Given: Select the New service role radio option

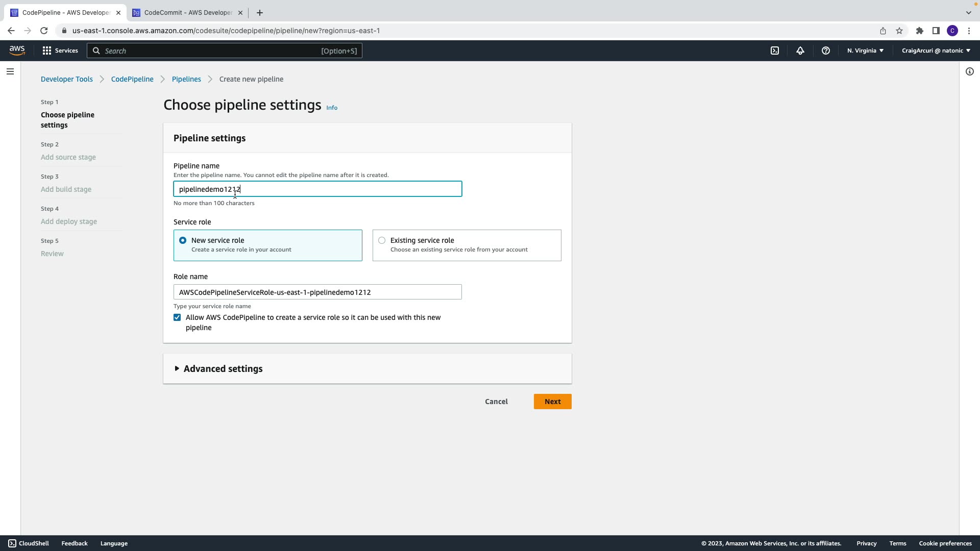Looking at the screenshot, I should (x=183, y=240).
